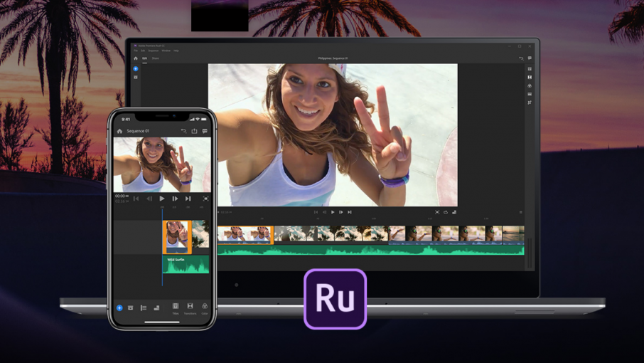This screenshot has width=644, height=363.
Task: Open the Transform crop icon in laptop sidebar
Action: coord(530,102)
